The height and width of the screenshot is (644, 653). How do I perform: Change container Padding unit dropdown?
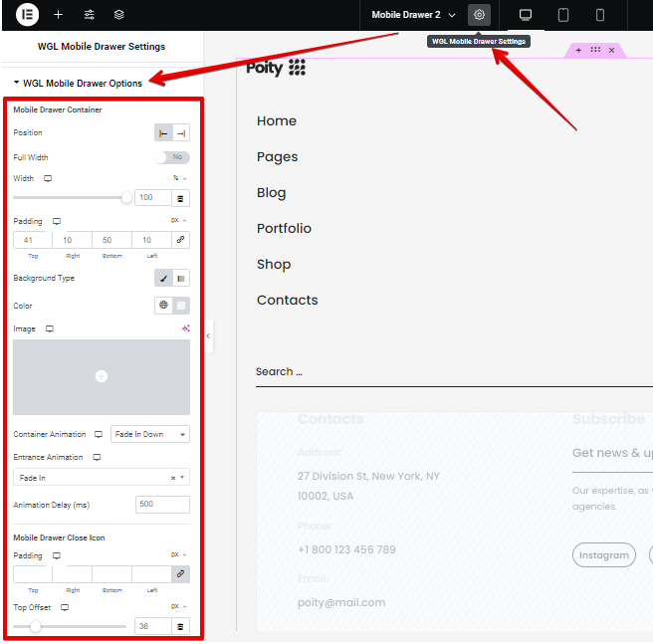(179, 220)
